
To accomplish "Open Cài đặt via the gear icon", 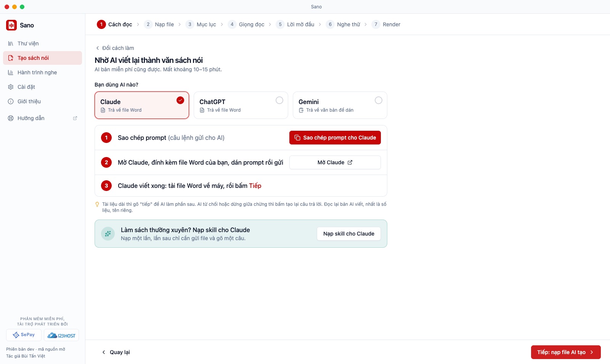I will coord(11,87).
